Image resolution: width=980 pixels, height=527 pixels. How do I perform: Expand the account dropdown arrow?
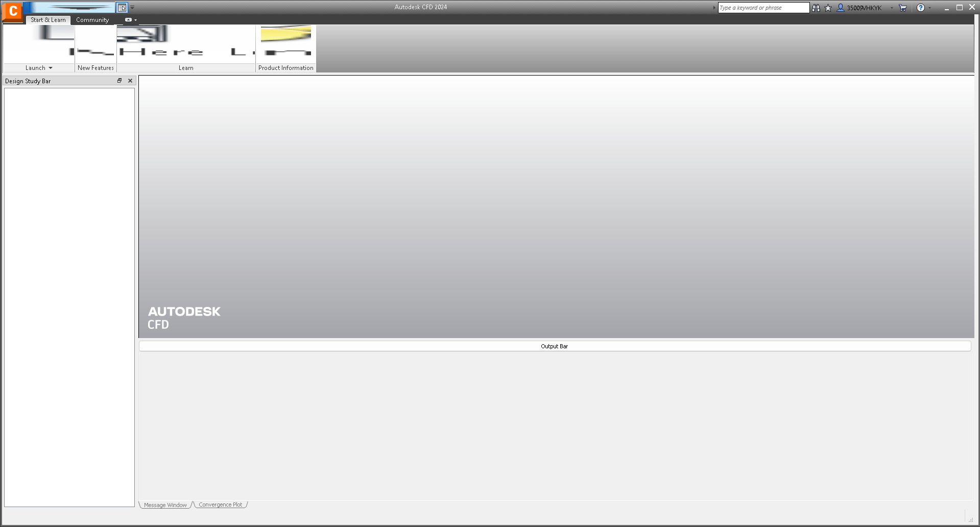click(892, 8)
